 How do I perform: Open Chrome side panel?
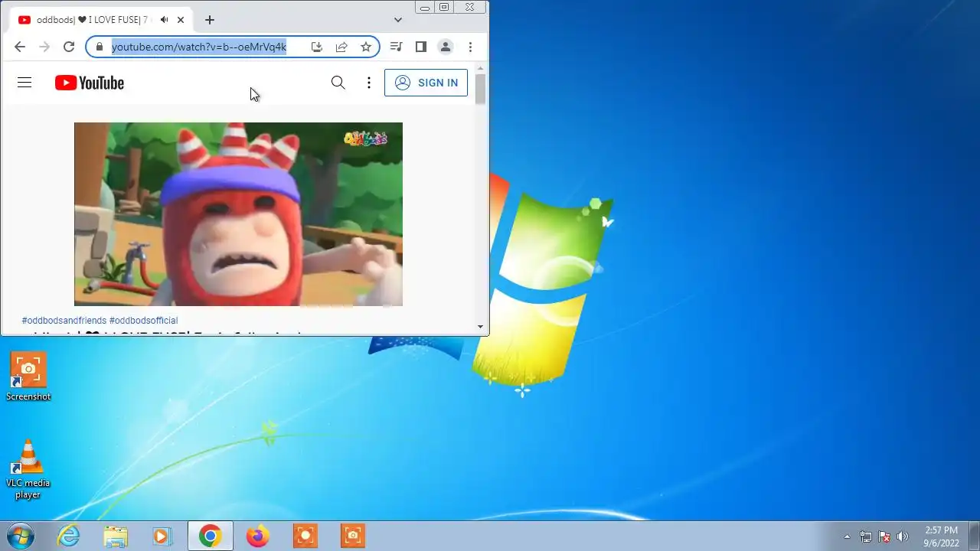(420, 47)
